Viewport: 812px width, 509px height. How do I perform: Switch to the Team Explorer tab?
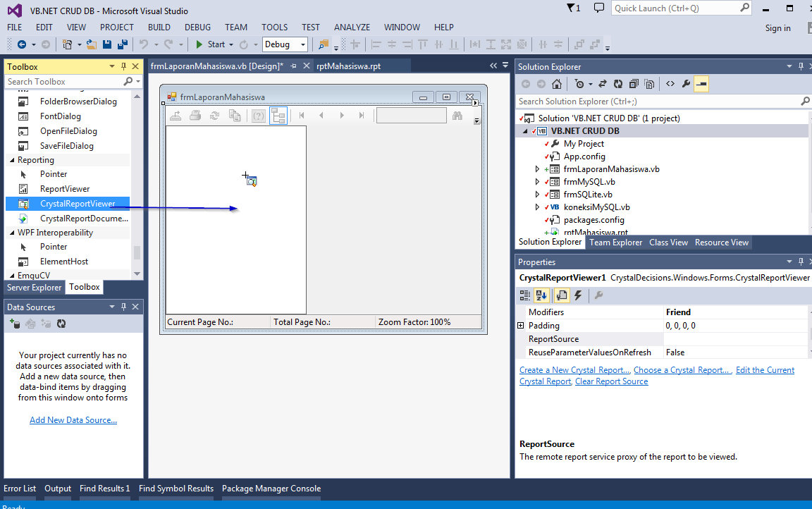pos(616,243)
